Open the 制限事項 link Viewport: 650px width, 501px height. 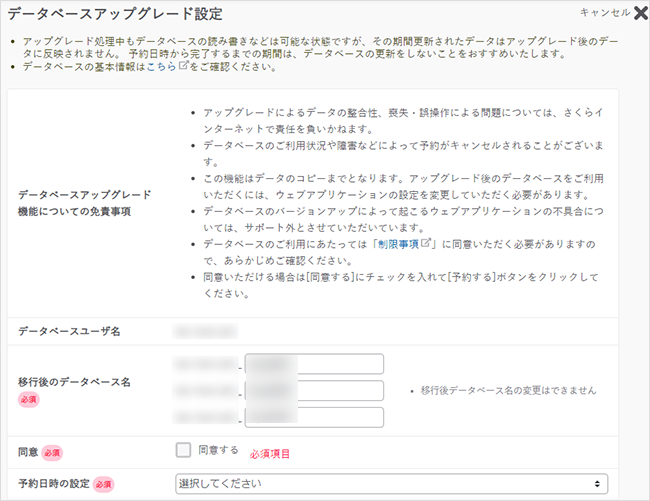tap(398, 243)
